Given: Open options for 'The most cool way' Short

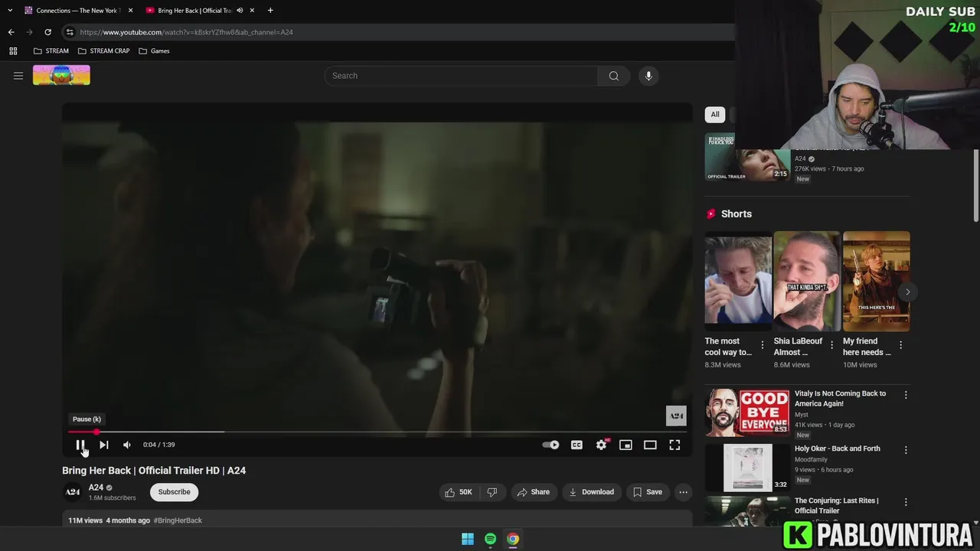Looking at the screenshot, I should click(x=762, y=345).
